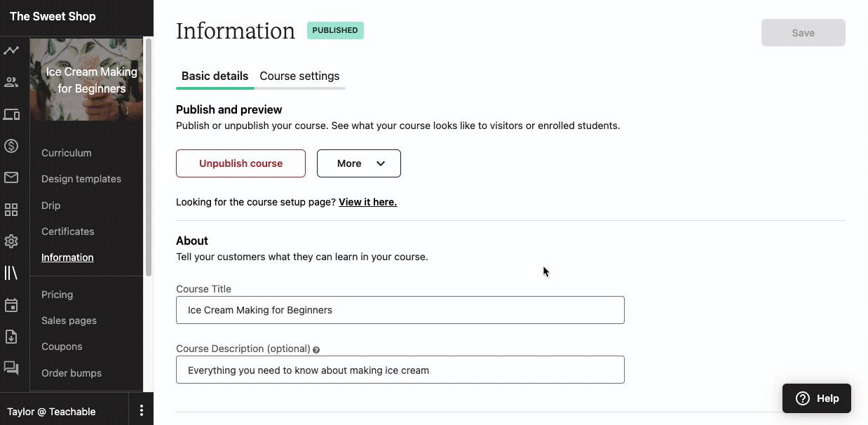Click the PUBLISHED status badge
This screenshot has height=425, width=868.
tap(335, 30)
